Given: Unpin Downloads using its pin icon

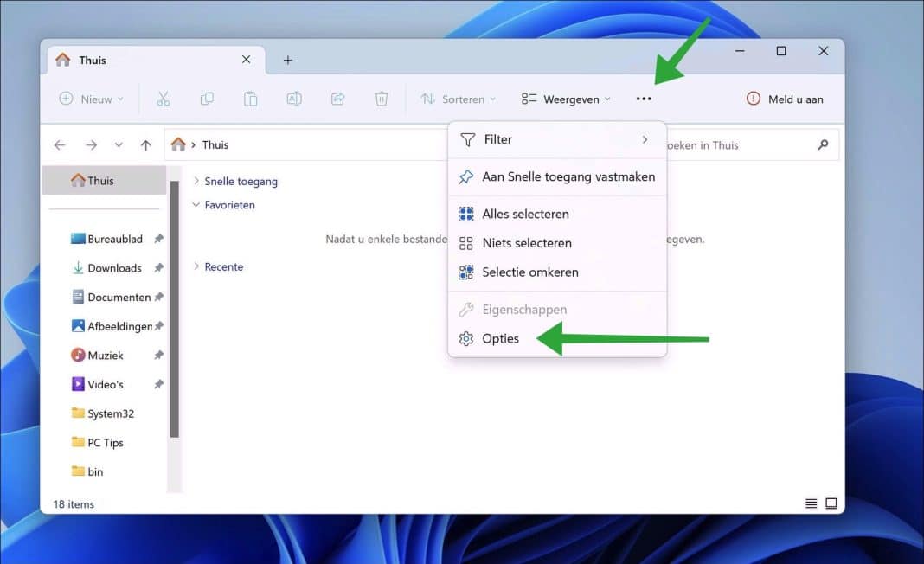Looking at the screenshot, I should (158, 267).
